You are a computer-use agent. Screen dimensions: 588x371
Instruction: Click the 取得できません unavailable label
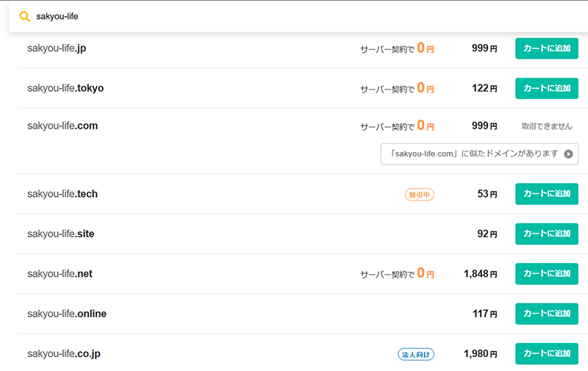click(x=546, y=126)
